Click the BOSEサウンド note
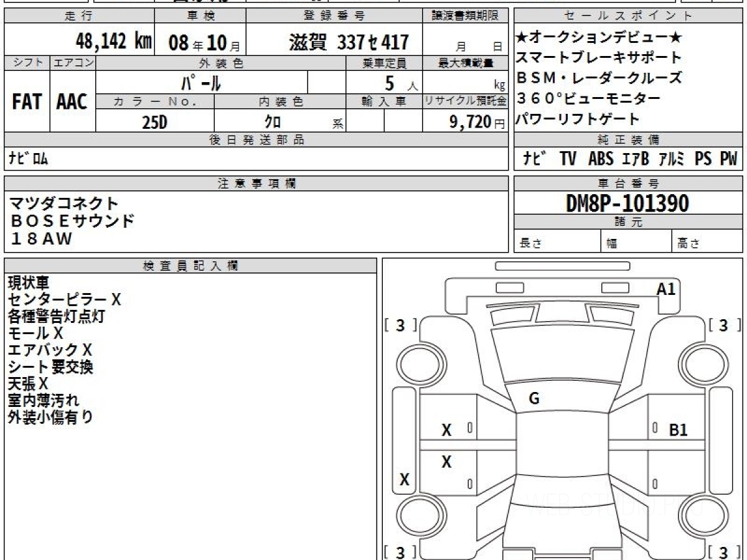 (72, 221)
